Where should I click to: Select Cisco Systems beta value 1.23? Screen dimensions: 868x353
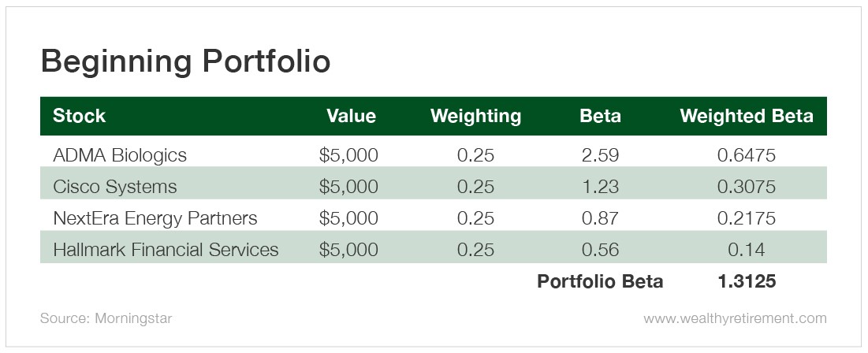click(600, 187)
